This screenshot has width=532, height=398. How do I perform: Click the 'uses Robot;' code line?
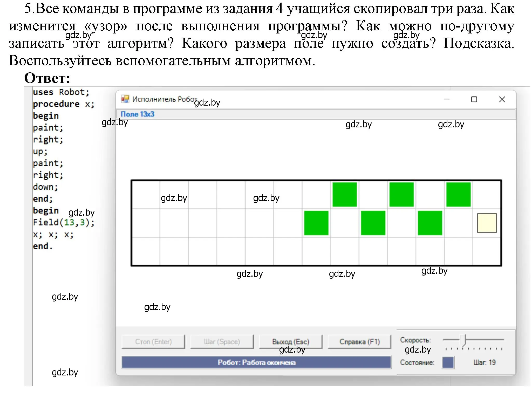(61, 92)
